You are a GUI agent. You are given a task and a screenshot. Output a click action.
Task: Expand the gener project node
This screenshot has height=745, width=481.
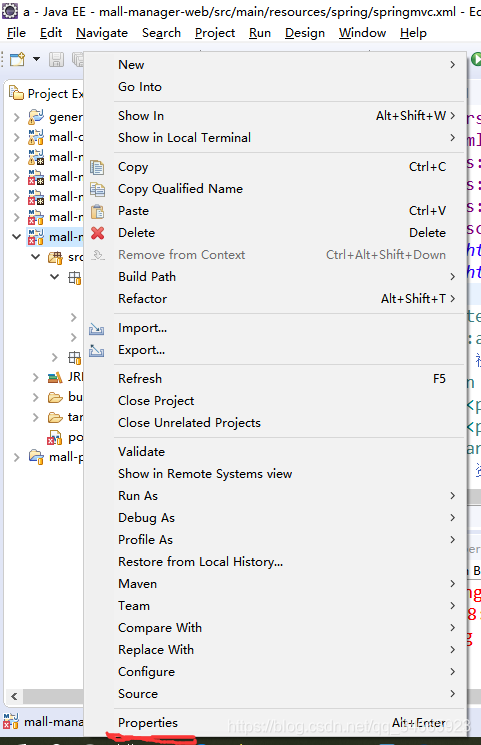click(x=17, y=117)
